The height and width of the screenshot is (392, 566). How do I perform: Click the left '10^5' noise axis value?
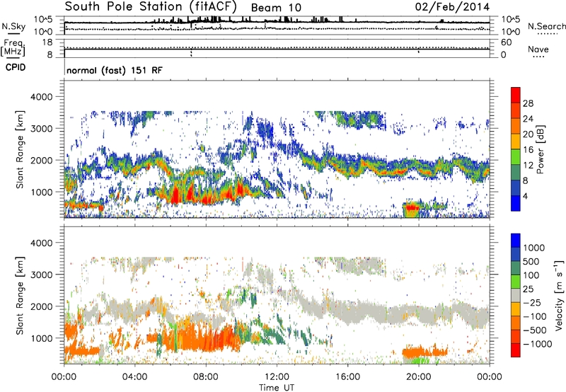44,19
